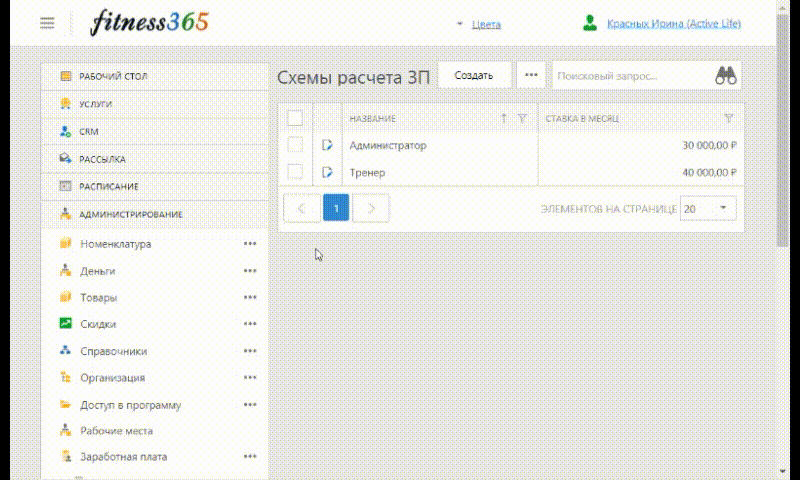The image size is (800, 480).
Task: Open edit icon for Администратор row
Action: (x=327, y=145)
